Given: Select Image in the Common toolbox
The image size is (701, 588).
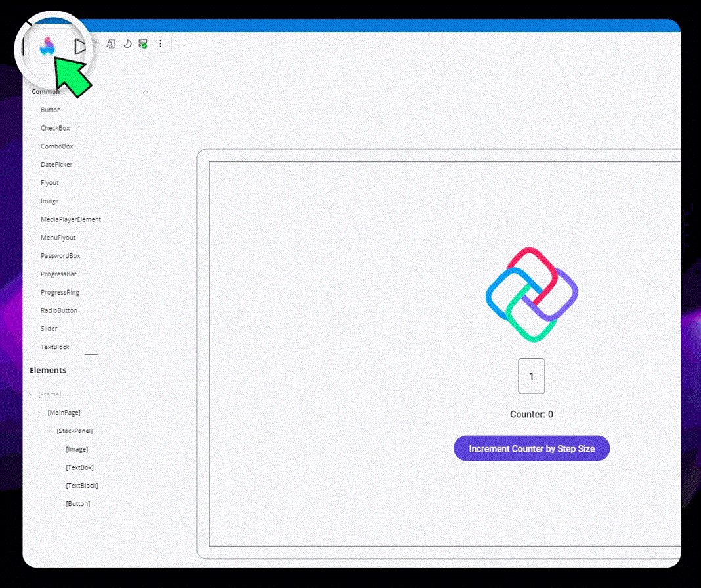Looking at the screenshot, I should click(x=50, y=201).
